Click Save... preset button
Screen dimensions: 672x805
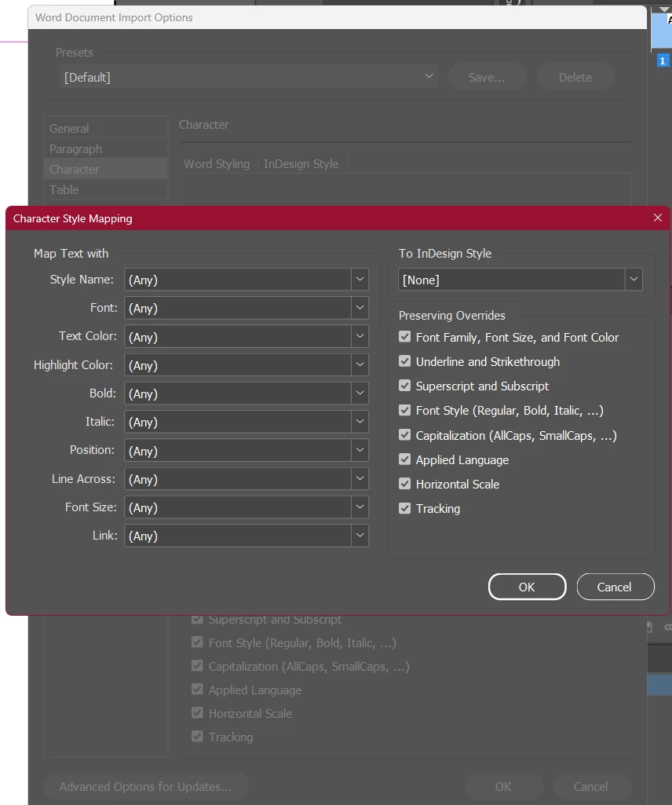tap(487, 77)
